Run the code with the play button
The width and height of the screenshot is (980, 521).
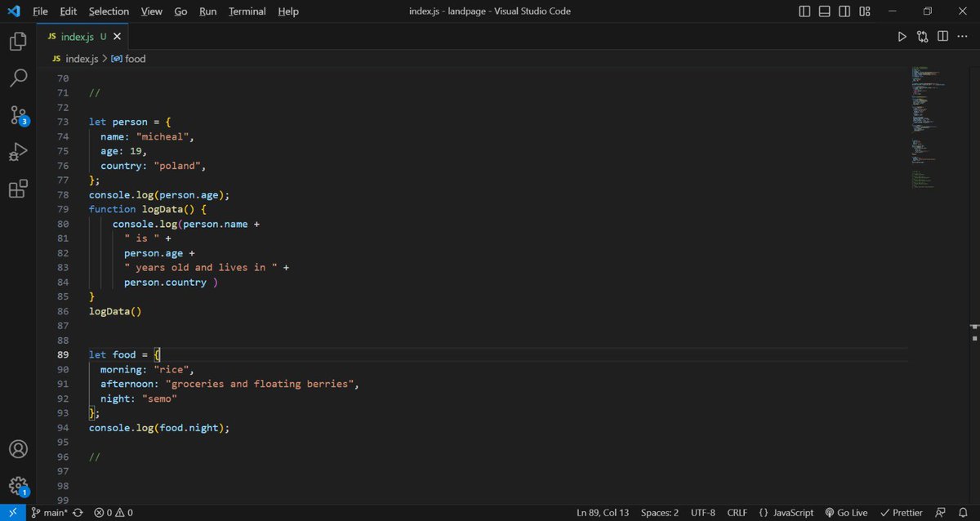(902, 37)
